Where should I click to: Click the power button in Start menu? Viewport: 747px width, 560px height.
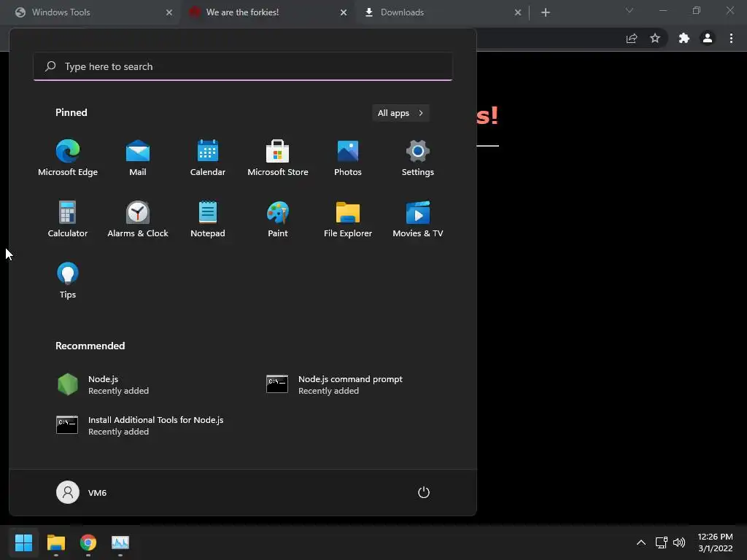tap(424, 492)
